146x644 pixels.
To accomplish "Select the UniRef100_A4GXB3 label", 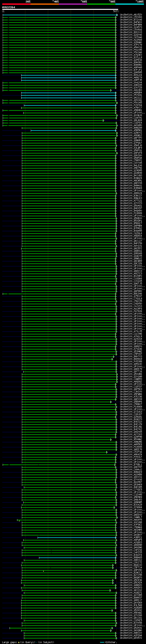I will (131, 90).
